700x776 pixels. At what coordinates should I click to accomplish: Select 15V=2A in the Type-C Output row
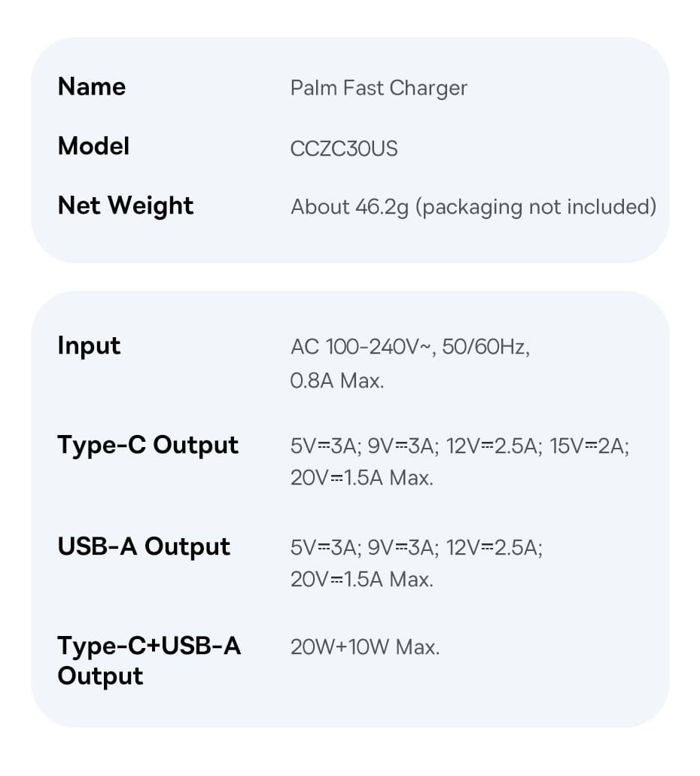pos(589,446)
